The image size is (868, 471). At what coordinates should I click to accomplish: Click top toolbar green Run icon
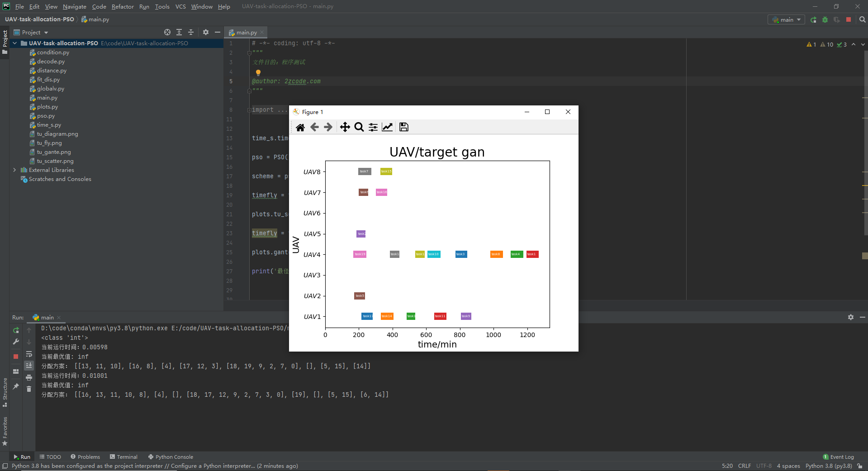813,19
